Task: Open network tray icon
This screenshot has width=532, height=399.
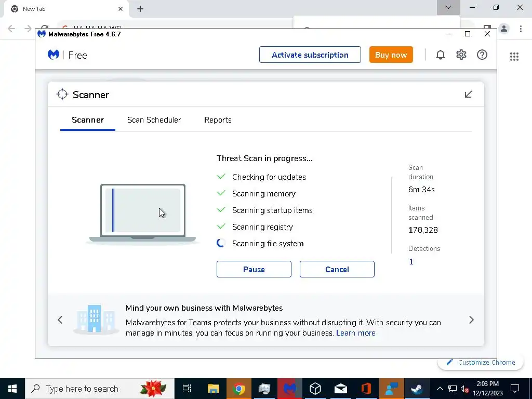Action: 453,389
